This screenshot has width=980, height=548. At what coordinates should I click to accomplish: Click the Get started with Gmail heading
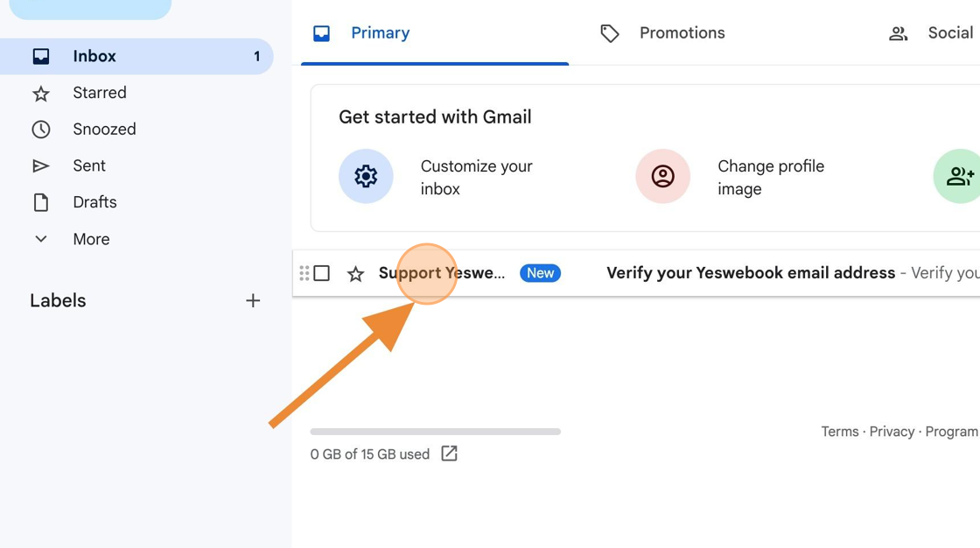(x=435, y=117)
